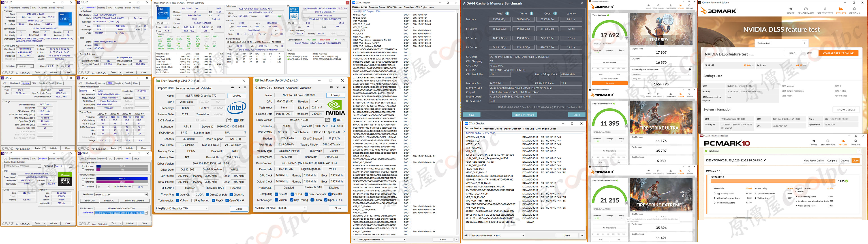The image size is (868, 244).
Task: Go to Home in 3DMark DLSS window
Action: (791, 11)
